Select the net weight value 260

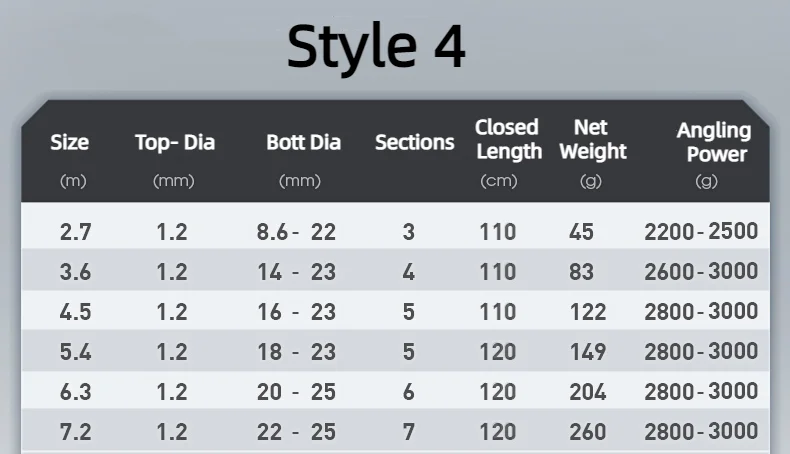coord(587,431)
